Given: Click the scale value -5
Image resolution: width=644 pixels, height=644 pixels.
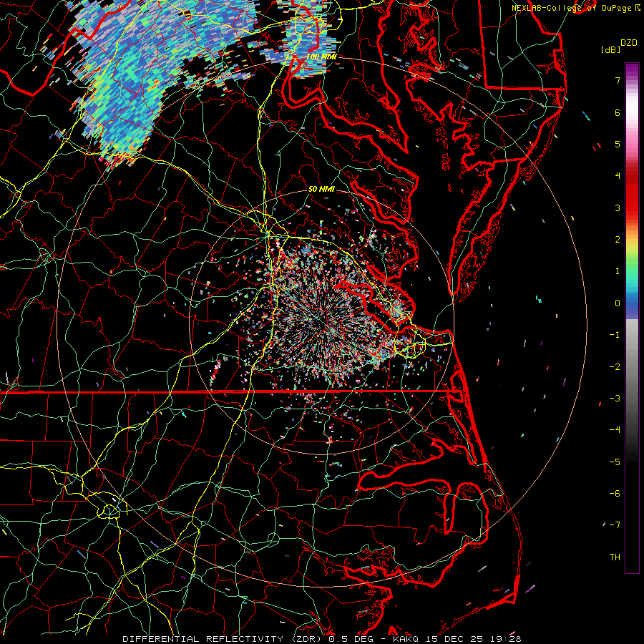Looking at the screenshot, I should pos(615,462).
